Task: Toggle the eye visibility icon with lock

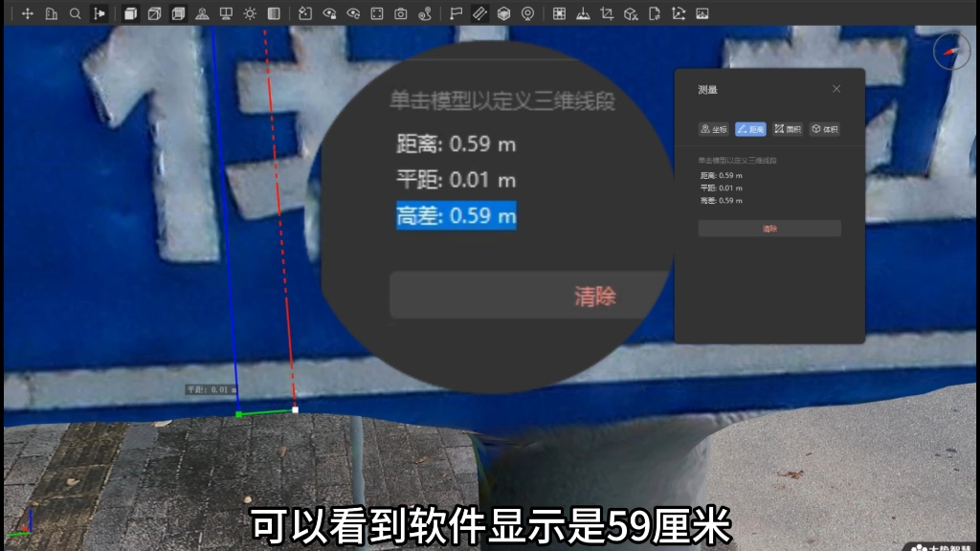Action: coord(329,12)
